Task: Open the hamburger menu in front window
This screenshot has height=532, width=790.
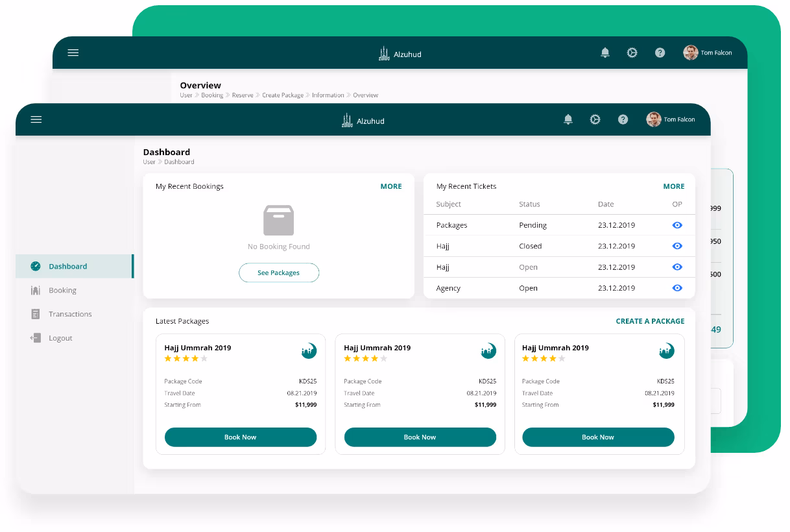Action: pos(36,119)
